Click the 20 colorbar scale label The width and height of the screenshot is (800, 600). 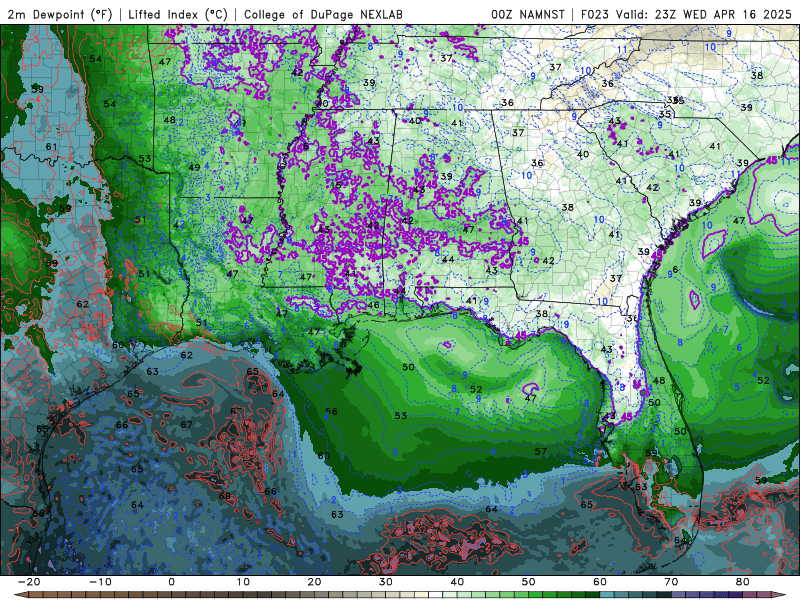(314, 582)
